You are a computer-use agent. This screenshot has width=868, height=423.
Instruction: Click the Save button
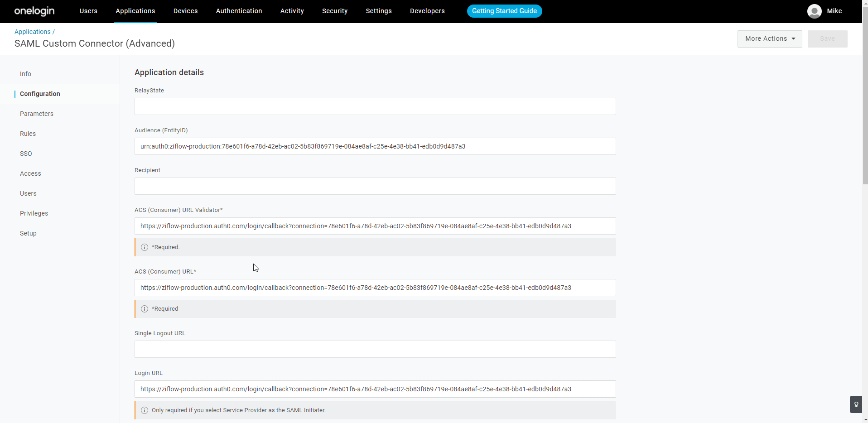827,39
